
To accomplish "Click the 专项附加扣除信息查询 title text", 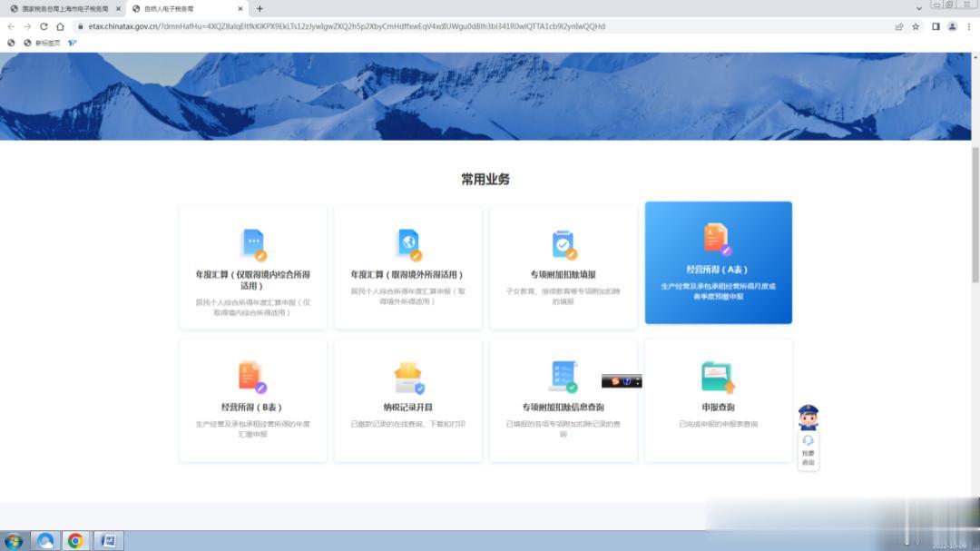I will click(x=563, y=408).
